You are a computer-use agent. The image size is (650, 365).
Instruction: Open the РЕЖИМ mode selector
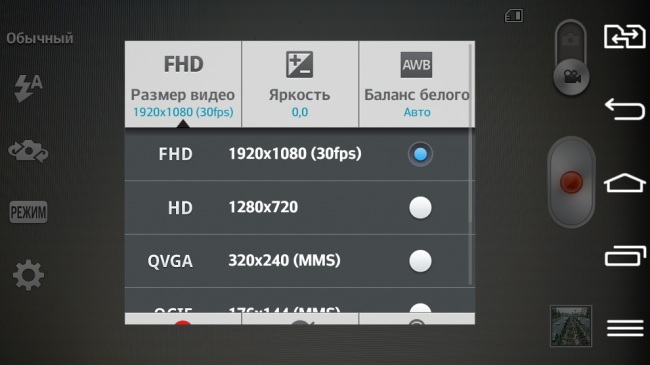pyautogui.click(x=28, y=212)
